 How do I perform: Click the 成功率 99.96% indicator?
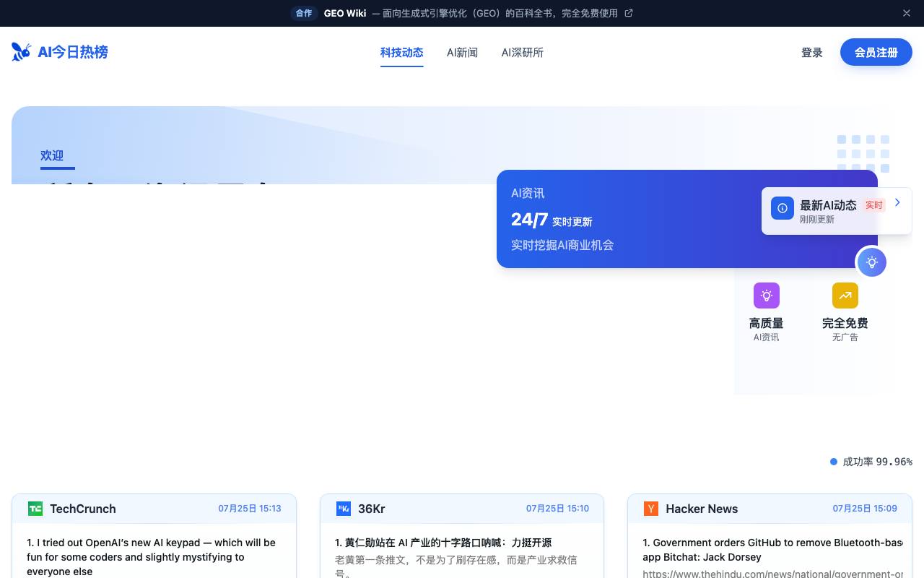[x=871, y=462]
